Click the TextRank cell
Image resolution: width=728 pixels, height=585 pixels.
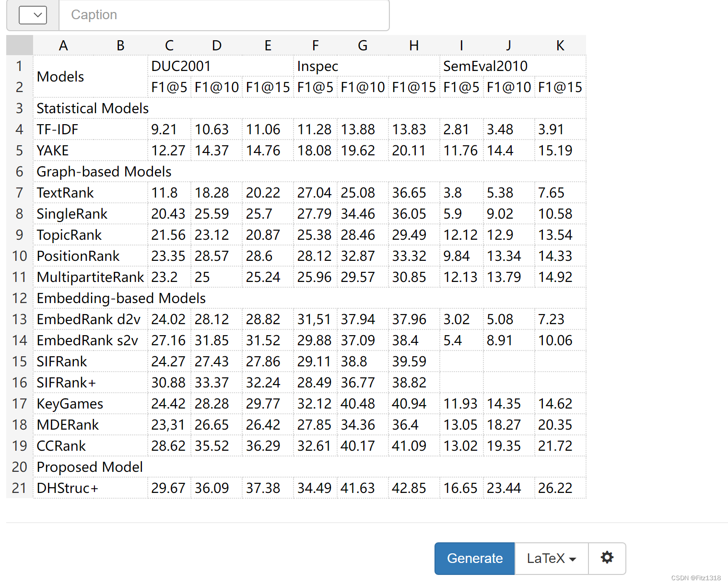point(90,193)
